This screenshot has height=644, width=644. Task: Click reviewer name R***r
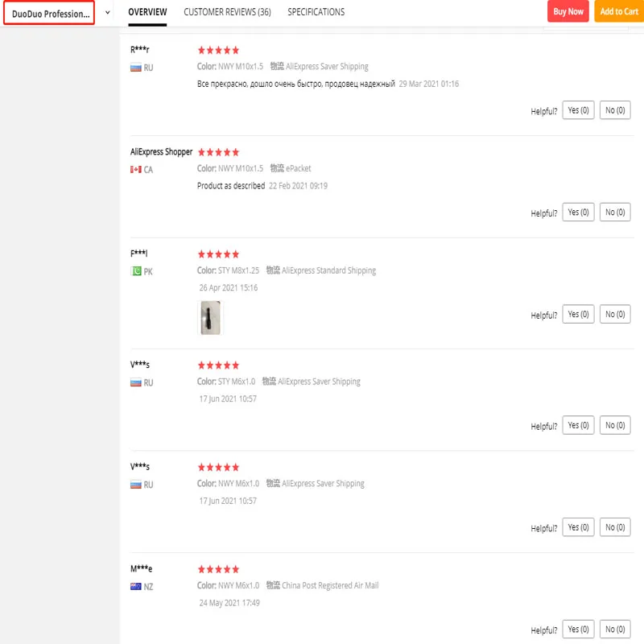coord(139,50)
